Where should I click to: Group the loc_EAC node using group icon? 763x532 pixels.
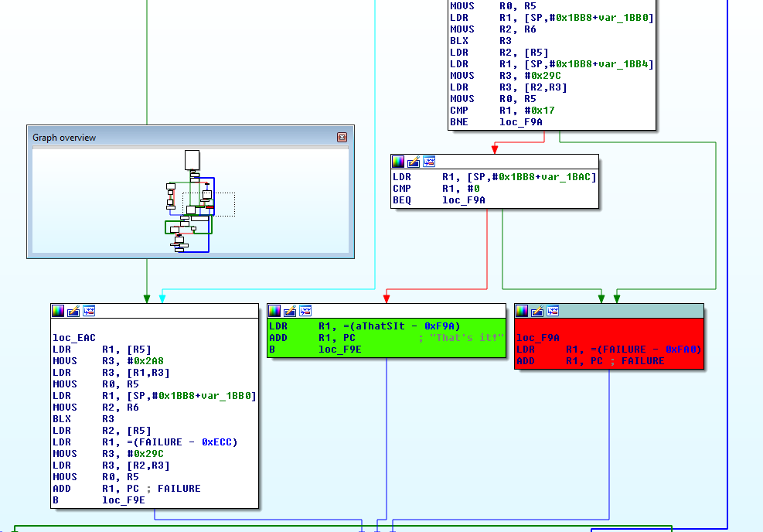click(x=88, y=310)
